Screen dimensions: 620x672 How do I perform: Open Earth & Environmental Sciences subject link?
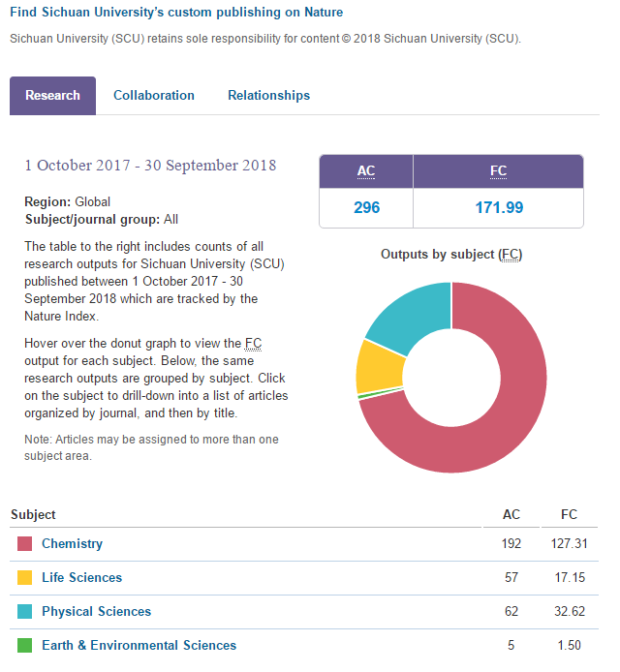pos(139,645)
